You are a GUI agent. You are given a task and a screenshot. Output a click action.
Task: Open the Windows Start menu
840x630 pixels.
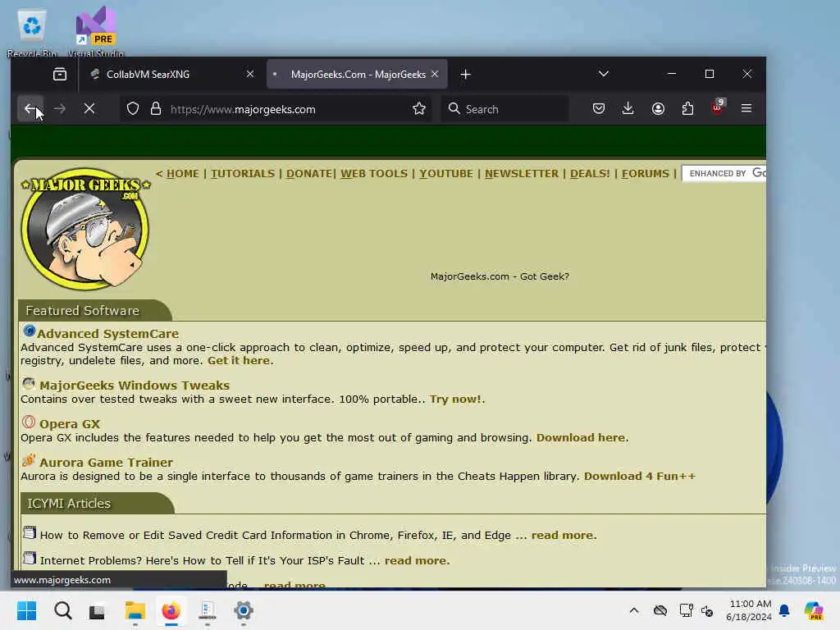point(26,610)
